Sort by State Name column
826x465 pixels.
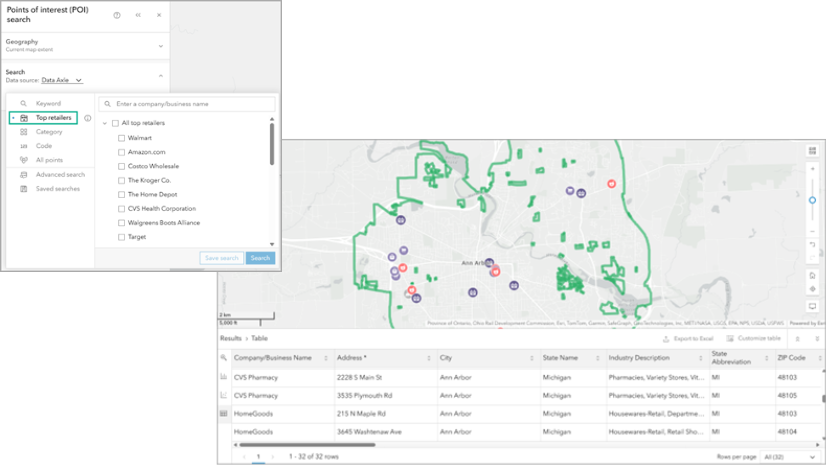click(x=597, y=358)
